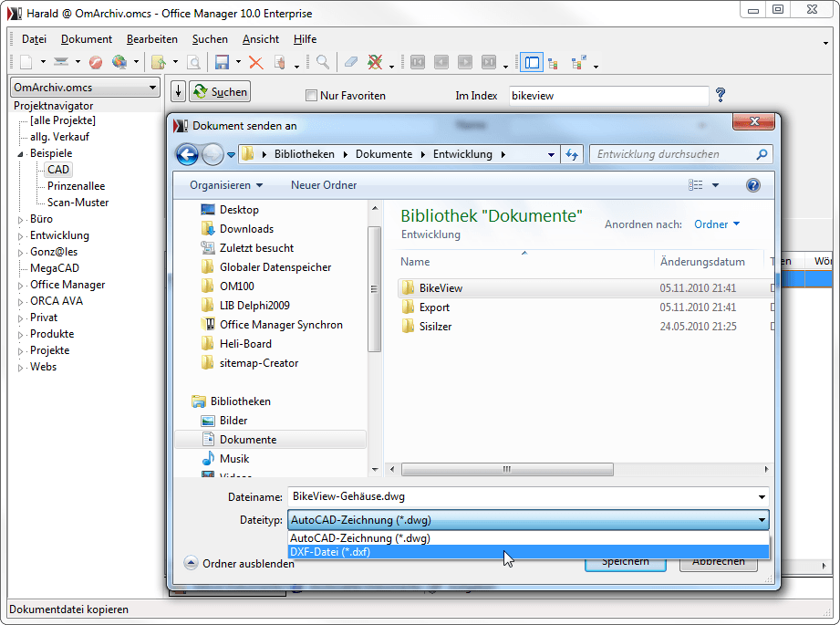The height and width of the screenshot is (625, 840).
Task: Create a new document via toolbar icon
Action: (x=26, y=62)
